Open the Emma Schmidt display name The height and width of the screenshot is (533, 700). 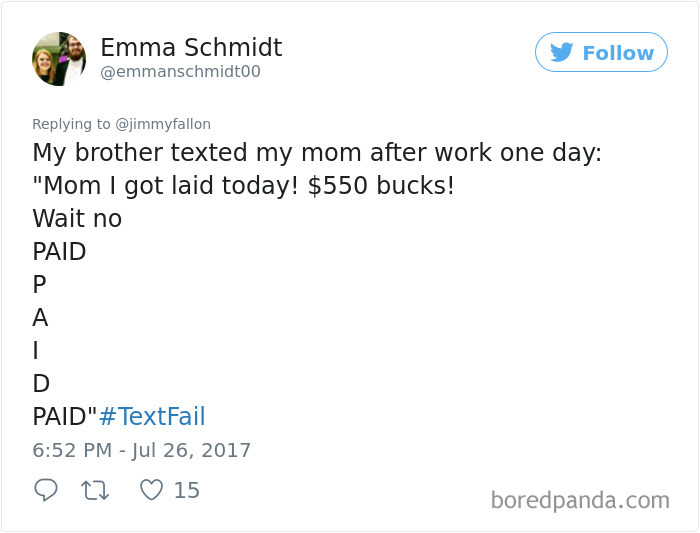coord(191,47)
